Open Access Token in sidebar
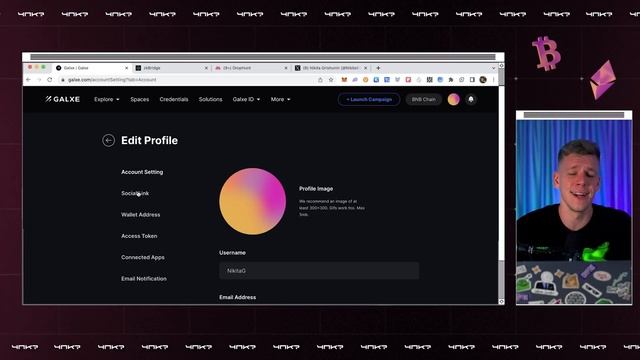 (x=139, y=236)
